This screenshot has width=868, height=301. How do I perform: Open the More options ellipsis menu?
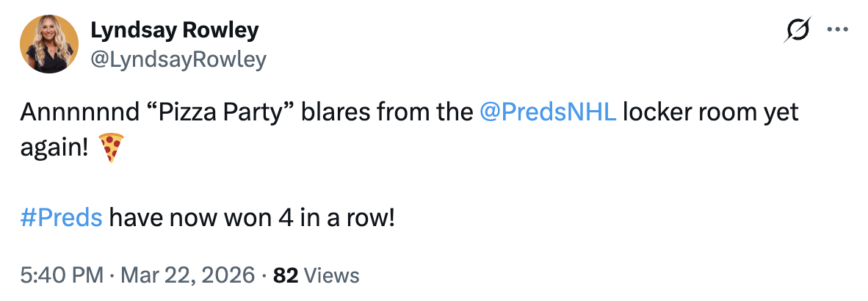pyautogui.click(x=837, y=30)
